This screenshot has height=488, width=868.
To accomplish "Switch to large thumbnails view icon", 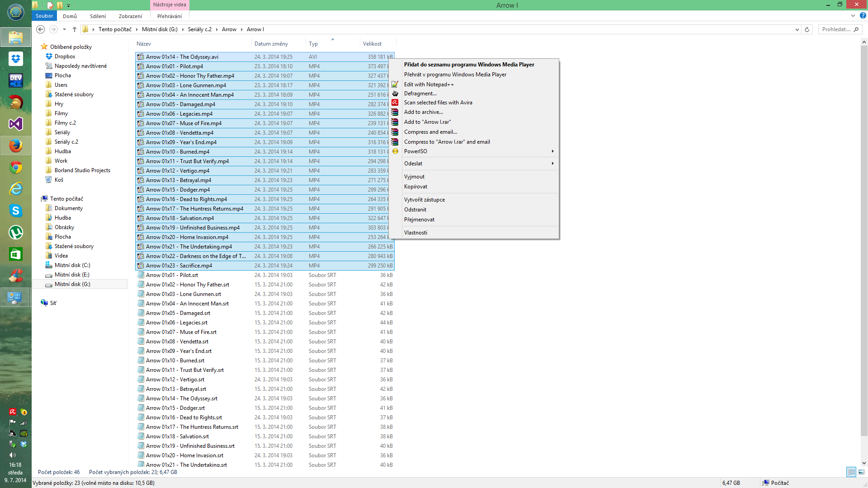I will tap(861, 472).
